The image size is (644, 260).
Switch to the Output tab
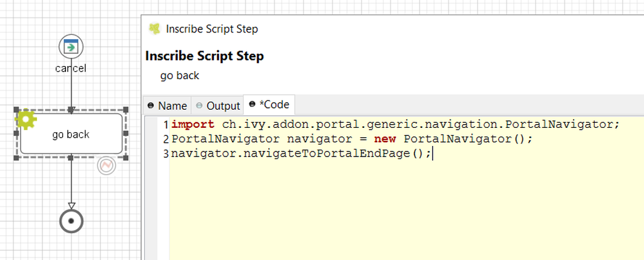point(218,105)
